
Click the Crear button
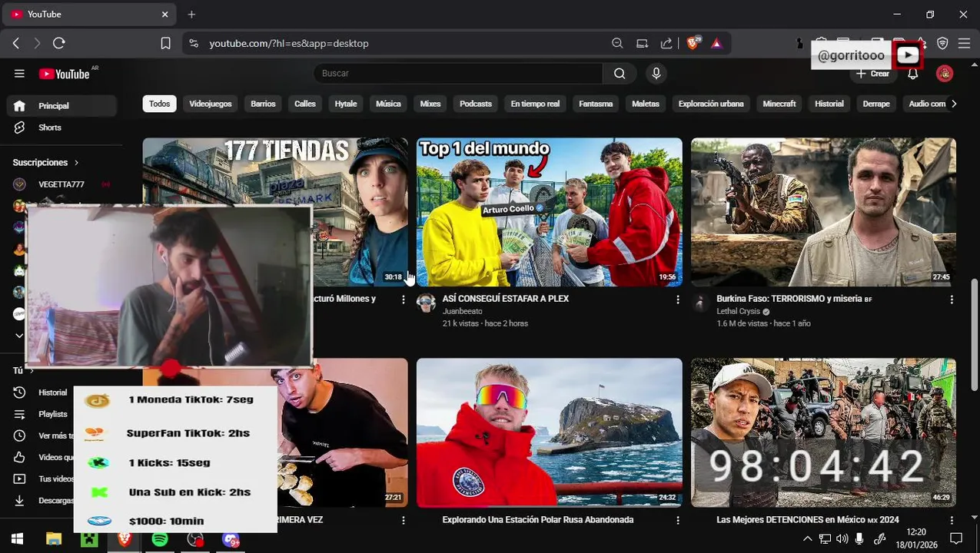(872, 74)
